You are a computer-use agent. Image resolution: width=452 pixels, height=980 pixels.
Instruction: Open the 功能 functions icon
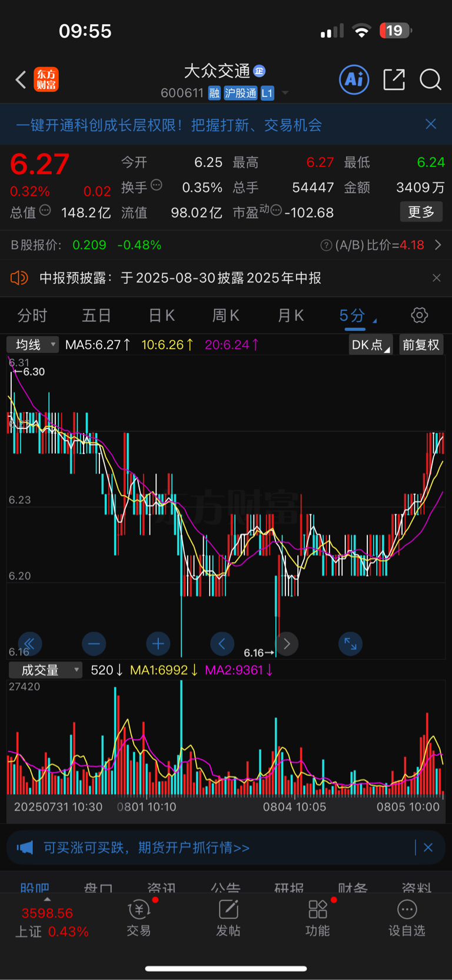[x=318, y=918]
